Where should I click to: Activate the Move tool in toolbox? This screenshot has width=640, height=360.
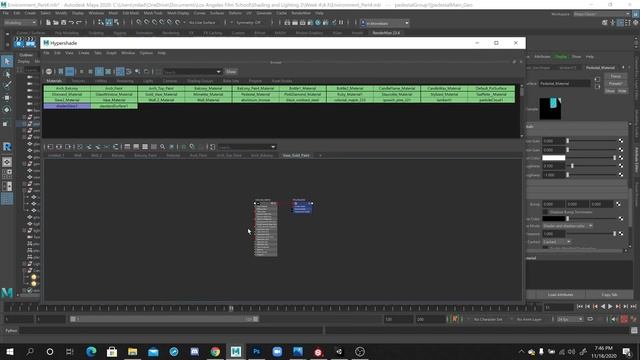pos(7,98)
